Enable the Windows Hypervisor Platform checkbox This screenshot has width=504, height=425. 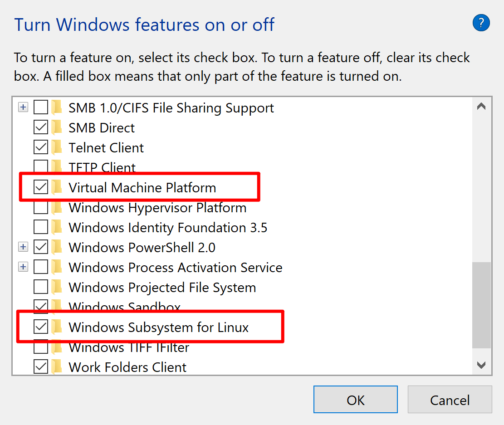(x=41, y=208)
